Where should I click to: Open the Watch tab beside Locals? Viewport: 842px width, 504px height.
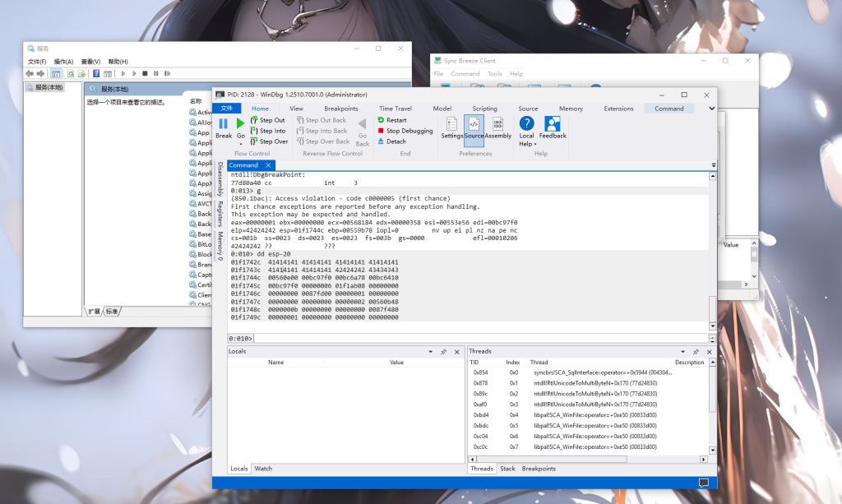[x=263, y=469]
